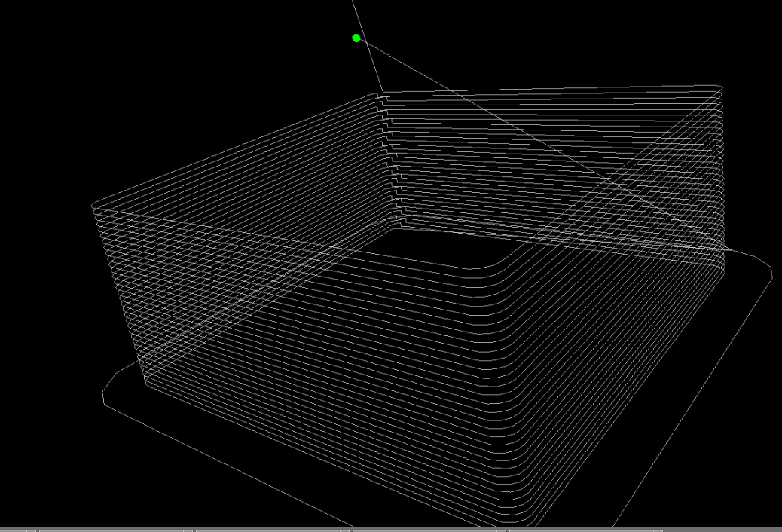The image size is (782, 532).
Task: Click the top-right corner of the top layer
Action: tap(719, 87)
